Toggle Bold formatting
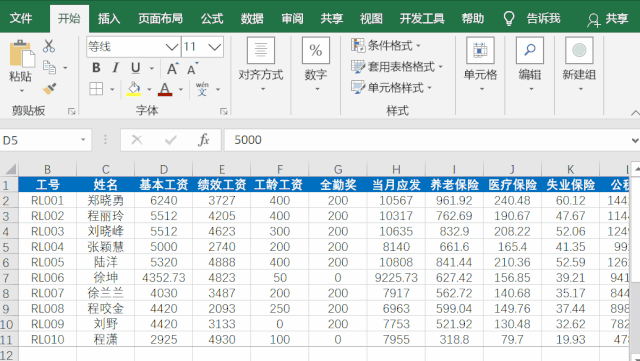The height and width of the screenshot is (361, 640). point(96,68)
